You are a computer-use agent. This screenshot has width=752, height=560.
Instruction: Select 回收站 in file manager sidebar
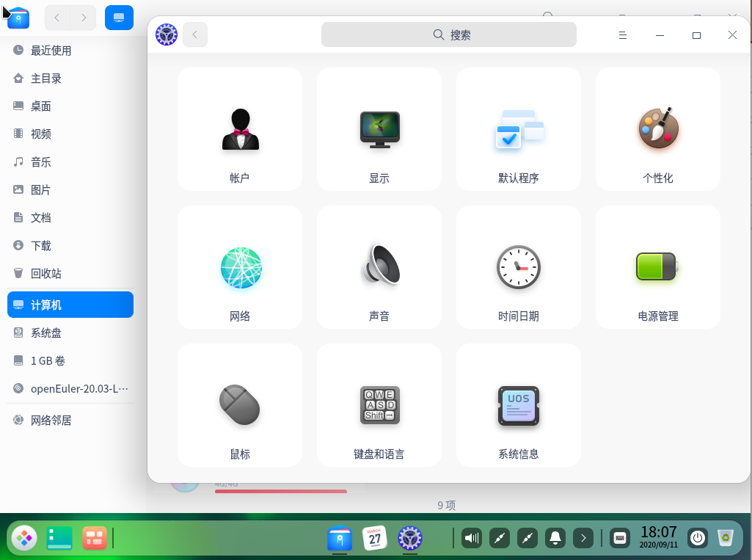46,274
